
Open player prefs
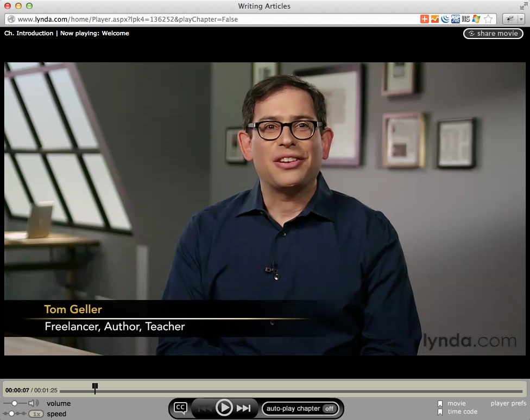click(508, 404)
